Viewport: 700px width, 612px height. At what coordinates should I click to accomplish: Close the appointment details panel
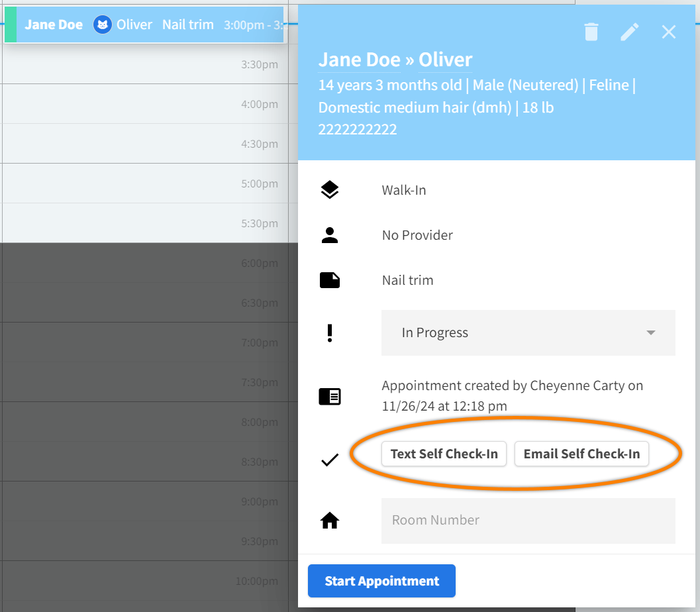pos(669,32)
